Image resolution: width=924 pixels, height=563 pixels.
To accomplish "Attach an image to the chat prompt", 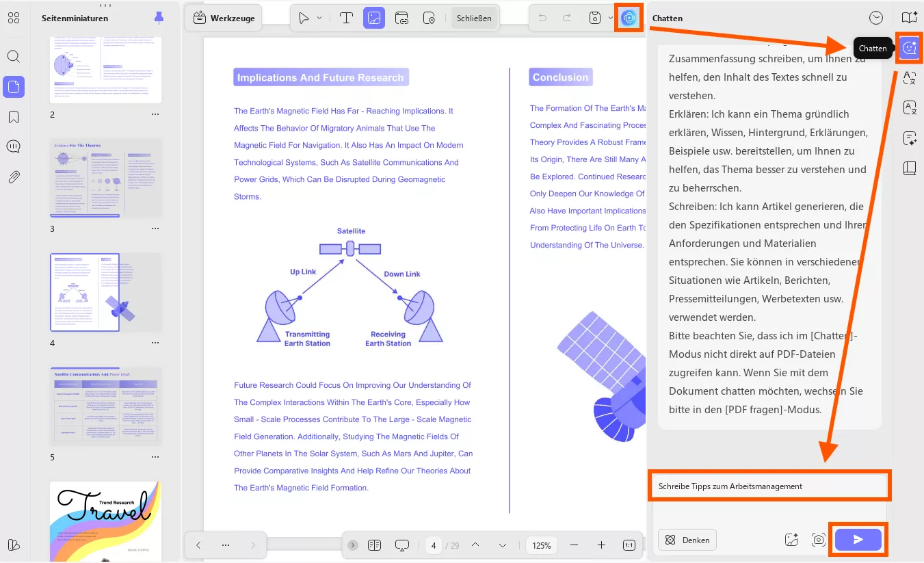I will (x=791, y=540).
